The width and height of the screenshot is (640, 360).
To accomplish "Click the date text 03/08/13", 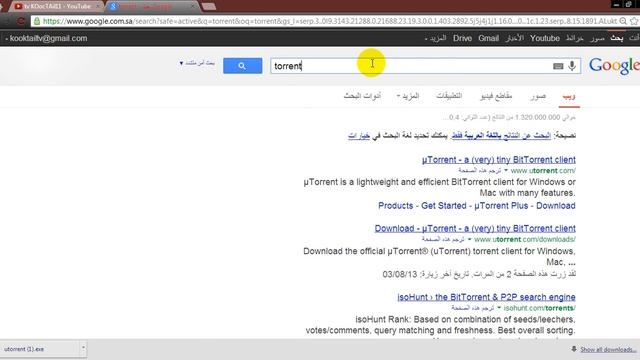I will click(x=400, y=274).
